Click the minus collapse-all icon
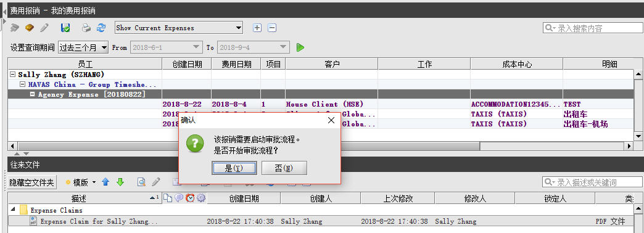 point(272,28)
